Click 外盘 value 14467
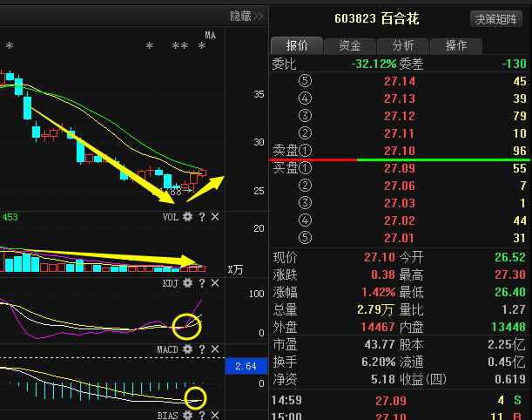 coord(378,327)
